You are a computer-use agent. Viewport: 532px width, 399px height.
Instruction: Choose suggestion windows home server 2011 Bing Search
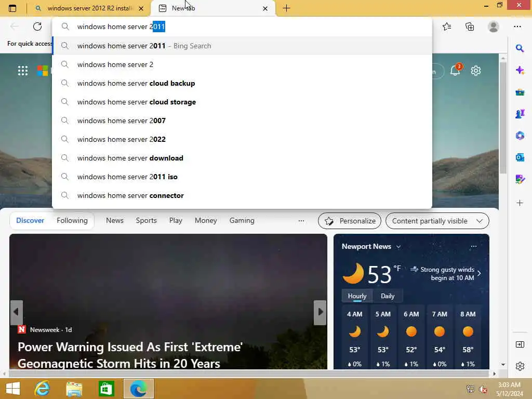(242, 46)
